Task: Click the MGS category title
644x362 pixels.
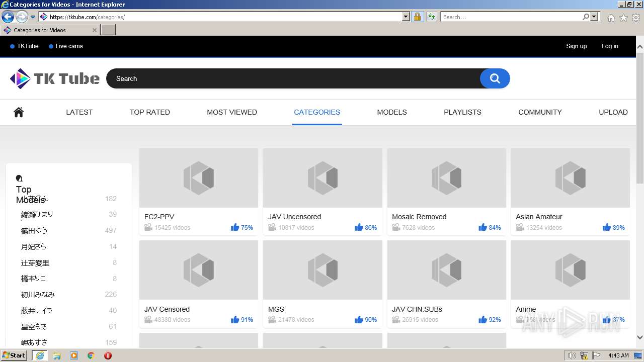Action: pyautogui.click(x=276, y=309)
